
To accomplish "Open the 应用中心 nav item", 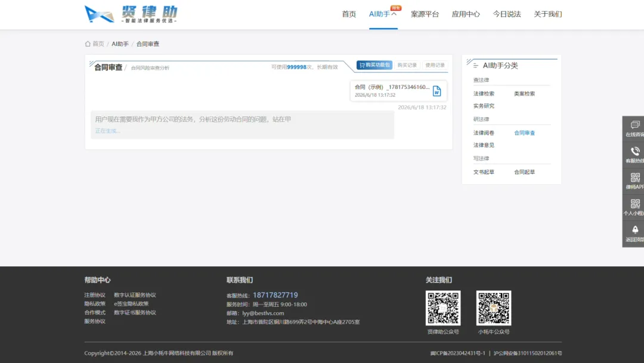I will coord(466,14).
